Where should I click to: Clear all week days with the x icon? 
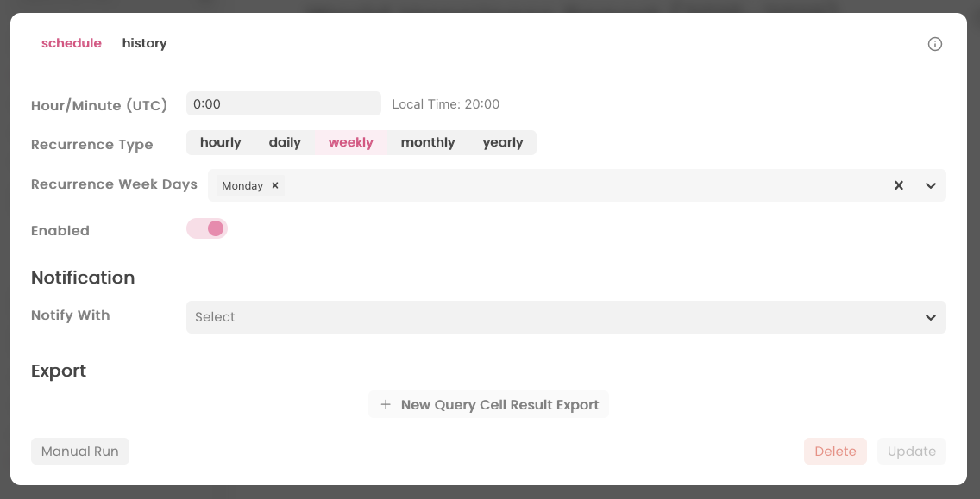tap(898, 184)
